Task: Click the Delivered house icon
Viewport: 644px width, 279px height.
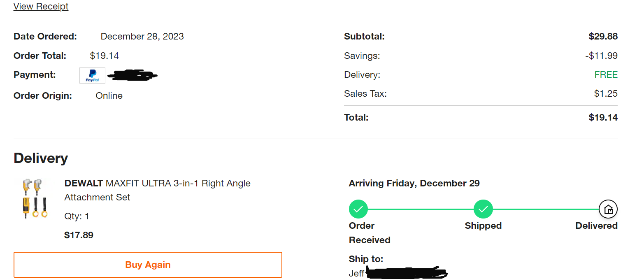Action: pos(608,209)
